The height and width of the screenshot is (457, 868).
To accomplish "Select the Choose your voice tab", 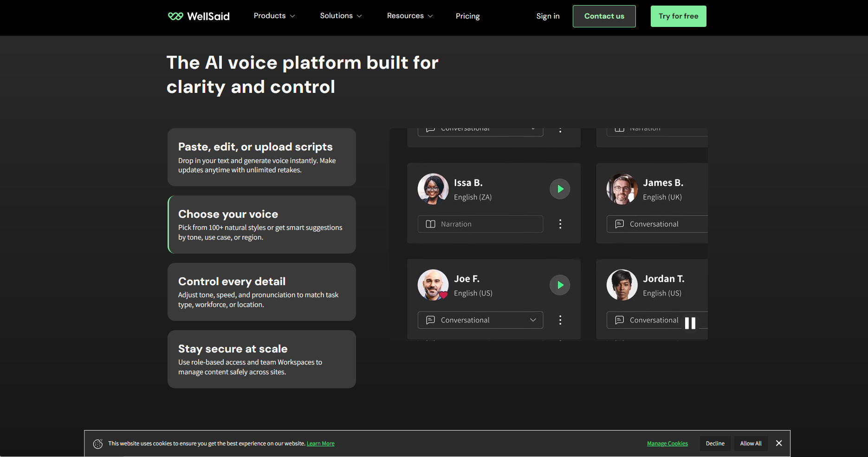I will [262, 225].
